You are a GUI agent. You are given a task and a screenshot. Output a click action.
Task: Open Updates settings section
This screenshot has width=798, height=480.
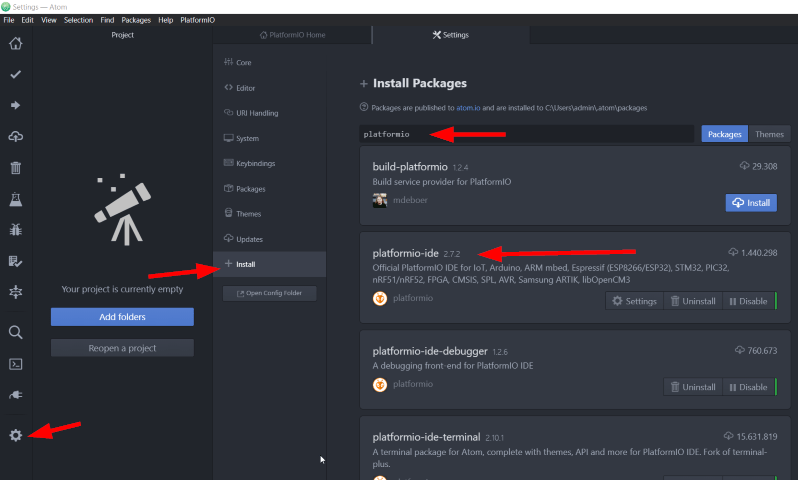(270, 239)
